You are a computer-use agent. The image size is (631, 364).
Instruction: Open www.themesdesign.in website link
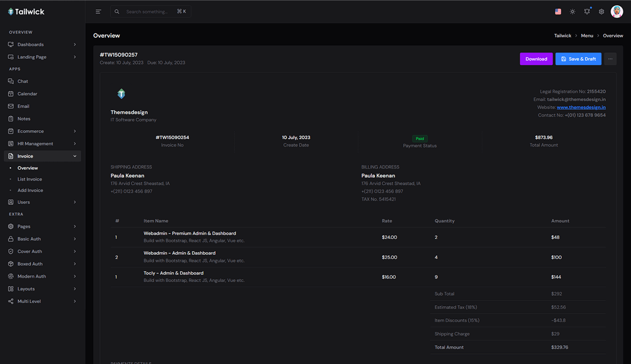pyautogui.click(x=581, y=107)
